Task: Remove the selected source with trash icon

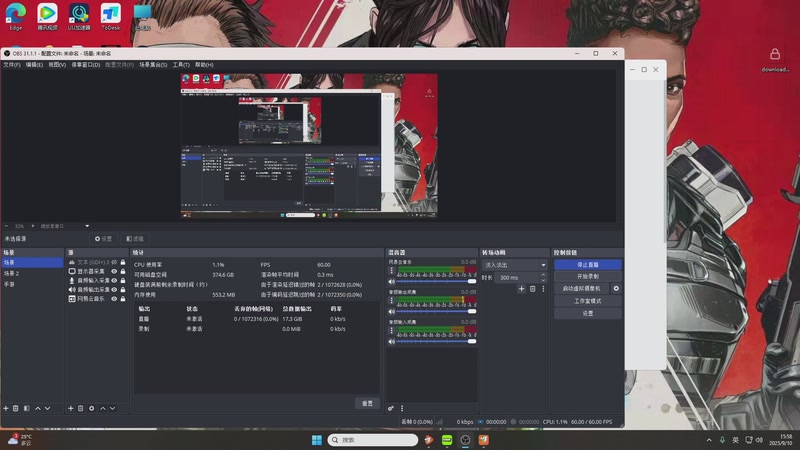Action: pyautogui.click(x=81, y=409)
